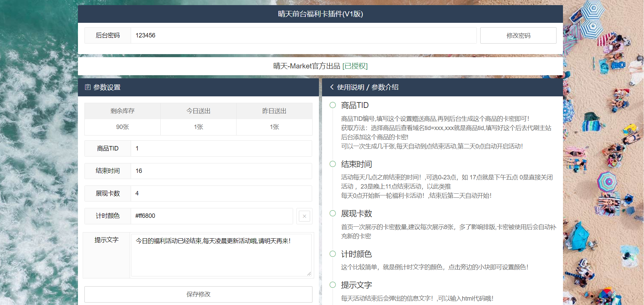This screenshot has height=305, width=644.
Task: Click the back chevron beside 使用说明
Action: pos(332,87)
